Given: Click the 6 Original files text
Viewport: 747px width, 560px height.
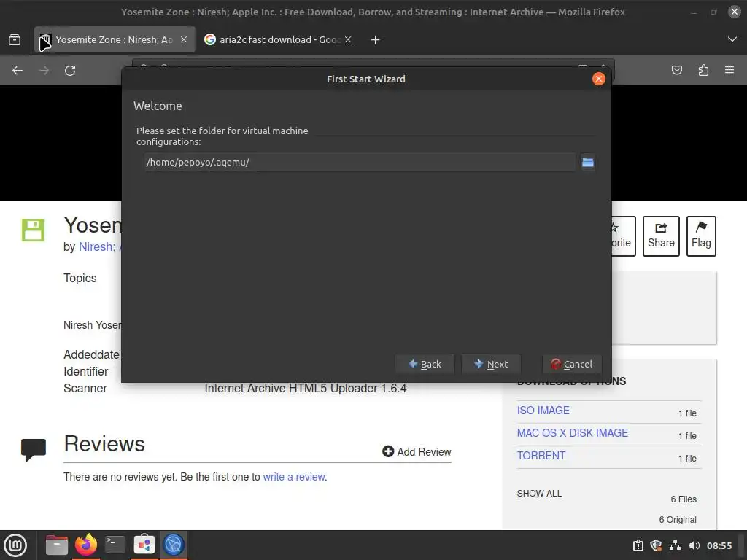Looking at the screenshot, I should pyautogui.click(x=678, y=519).
